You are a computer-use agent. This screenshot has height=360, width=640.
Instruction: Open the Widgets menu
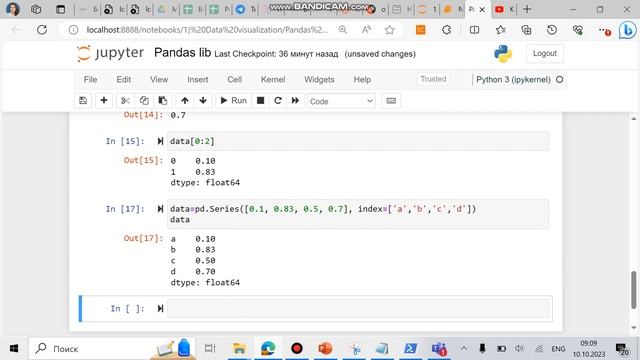point(319,80)
